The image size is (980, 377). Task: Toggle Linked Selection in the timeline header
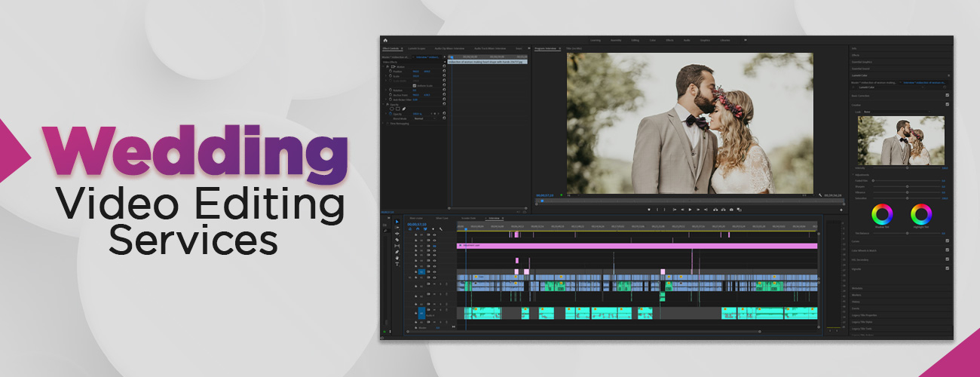[425, 229]
